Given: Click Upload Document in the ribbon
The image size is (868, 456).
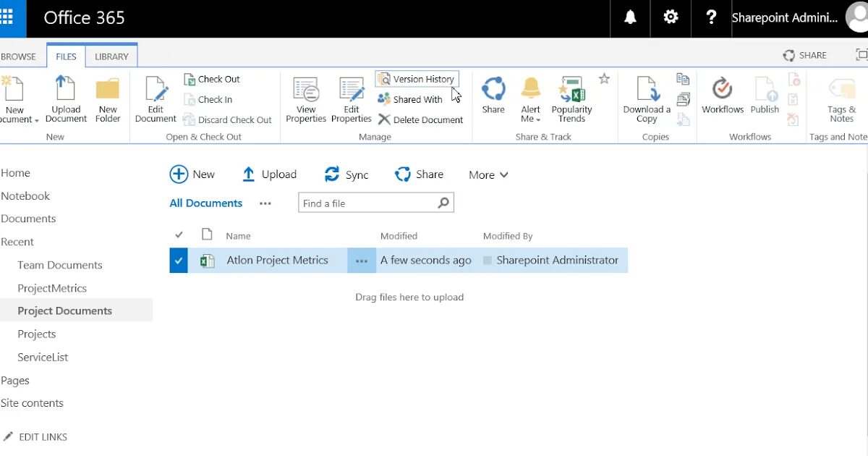Looking at the screenshot, I should tap(66, 100).
